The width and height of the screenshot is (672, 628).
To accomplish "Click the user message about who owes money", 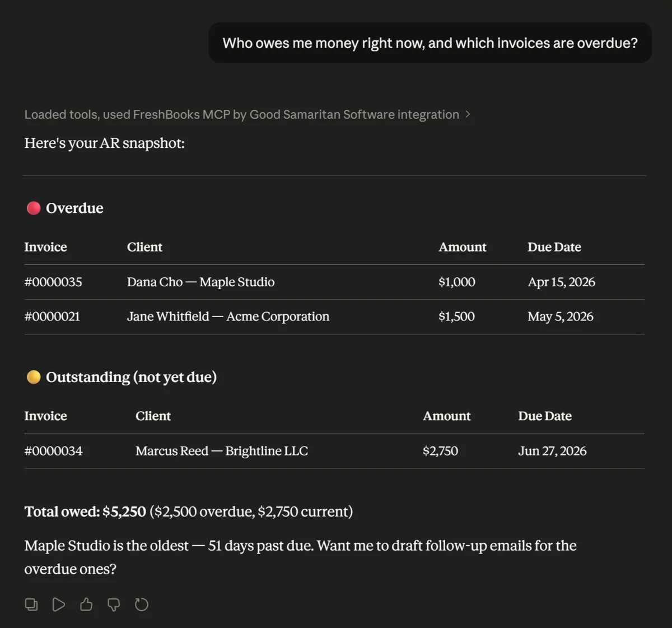I will click(x=430, y=43).
